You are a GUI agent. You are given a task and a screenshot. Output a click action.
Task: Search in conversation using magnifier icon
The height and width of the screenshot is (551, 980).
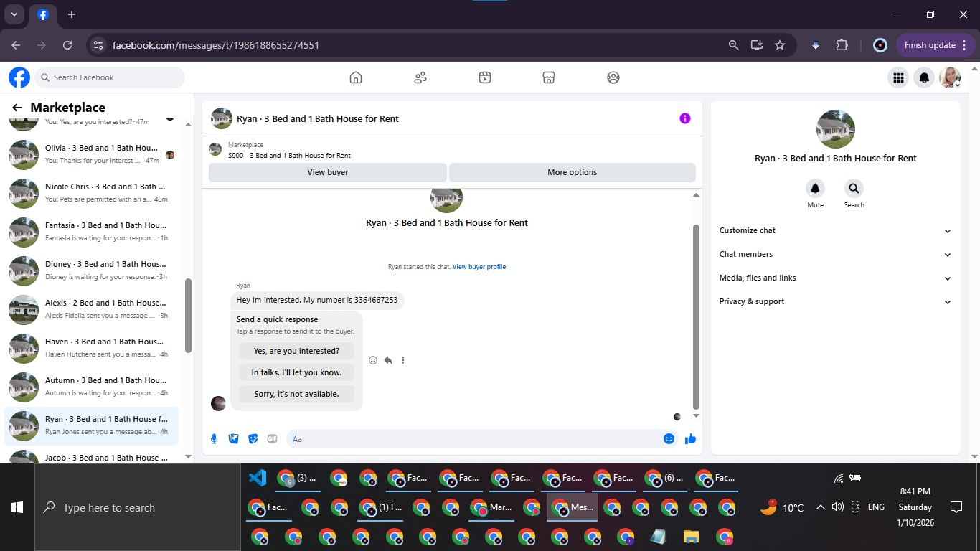(854, 189)
